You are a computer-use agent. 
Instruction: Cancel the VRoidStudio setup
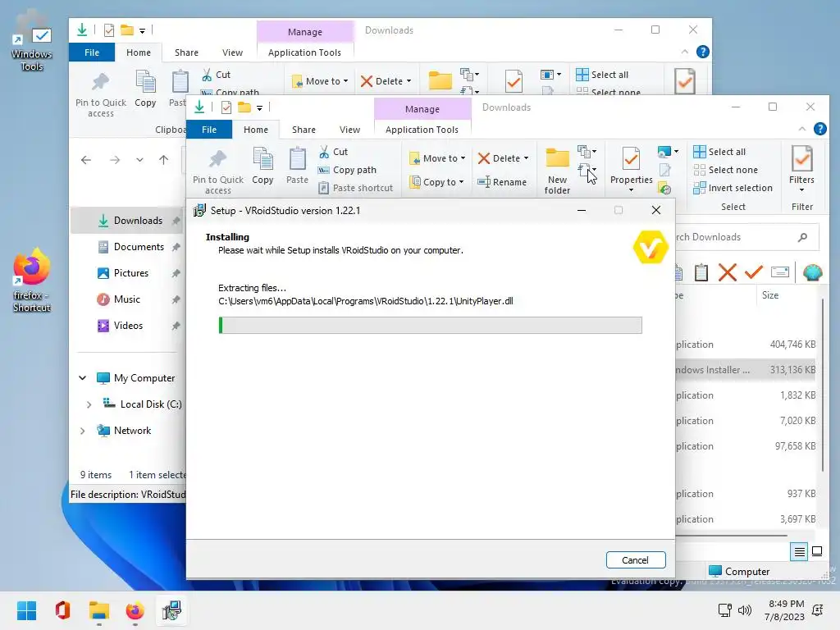(636, 559)
